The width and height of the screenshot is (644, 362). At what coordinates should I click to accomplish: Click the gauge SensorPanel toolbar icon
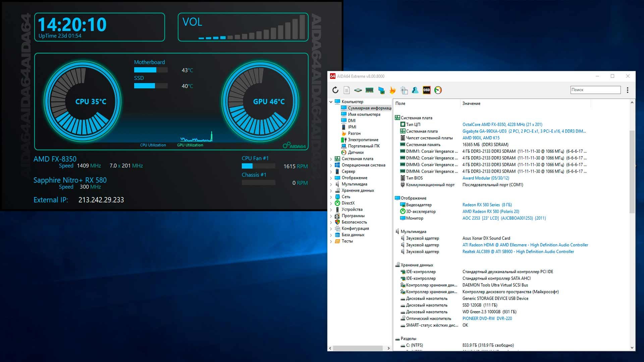click(438, 90)
